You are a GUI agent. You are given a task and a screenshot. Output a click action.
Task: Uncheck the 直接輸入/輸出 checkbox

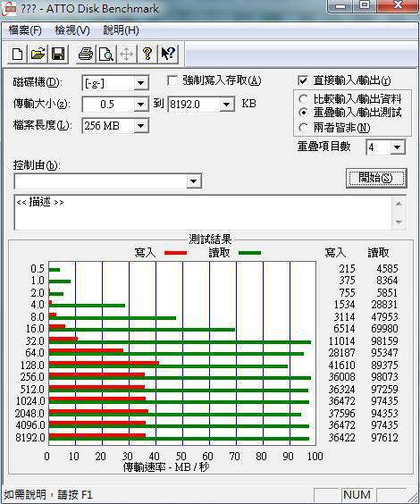coord(303,80)
